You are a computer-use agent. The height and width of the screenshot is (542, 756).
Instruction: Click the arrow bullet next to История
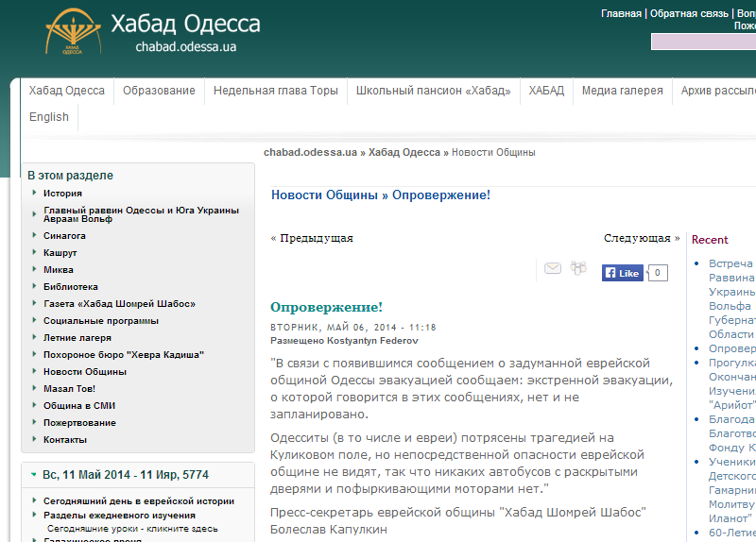(x=34, y=193)
